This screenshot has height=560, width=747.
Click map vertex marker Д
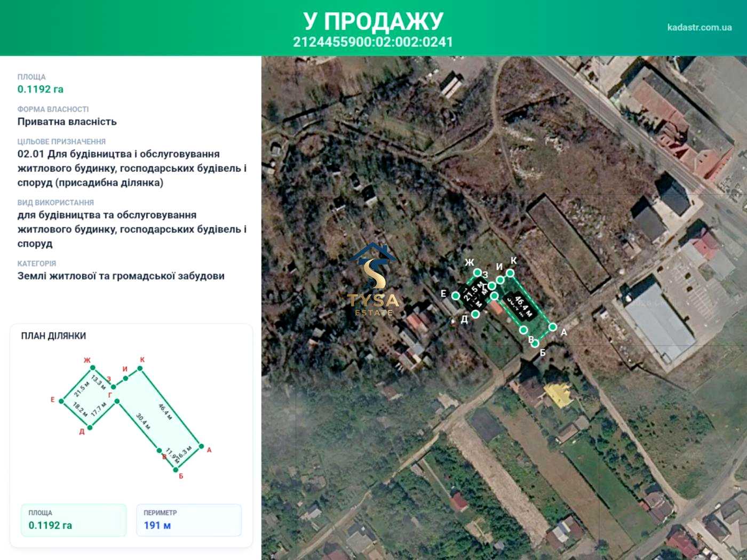475,314
